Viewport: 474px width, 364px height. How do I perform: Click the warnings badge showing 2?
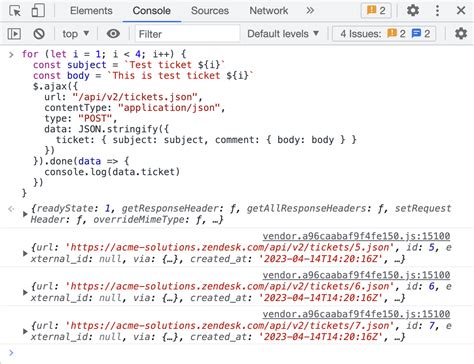click(x=376, y=11)
